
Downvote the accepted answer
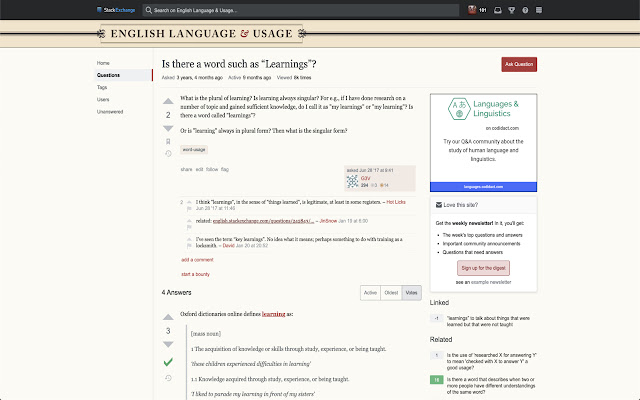(168, 344)
